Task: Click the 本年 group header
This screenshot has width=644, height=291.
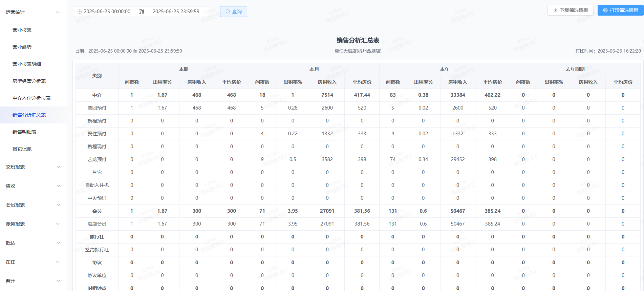Action: (x=445, y=69)
